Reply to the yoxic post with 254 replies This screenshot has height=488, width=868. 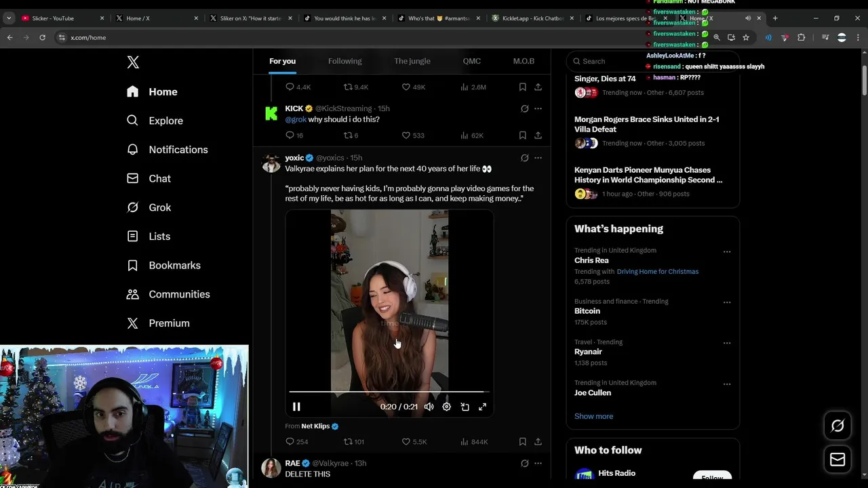point(296,442)
